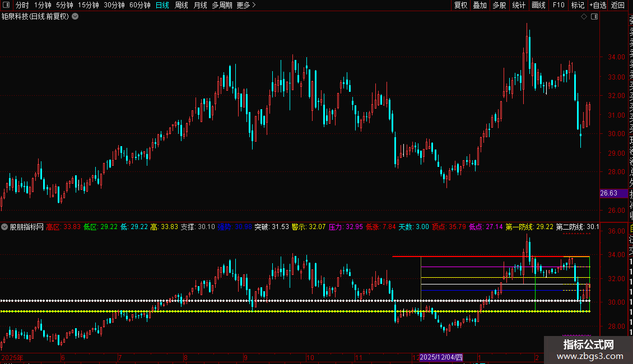The height and width of the screenshot is (364, 633).
Task: Click the 压力: 32.95 indicator value
Action: (x=346, y=227)
